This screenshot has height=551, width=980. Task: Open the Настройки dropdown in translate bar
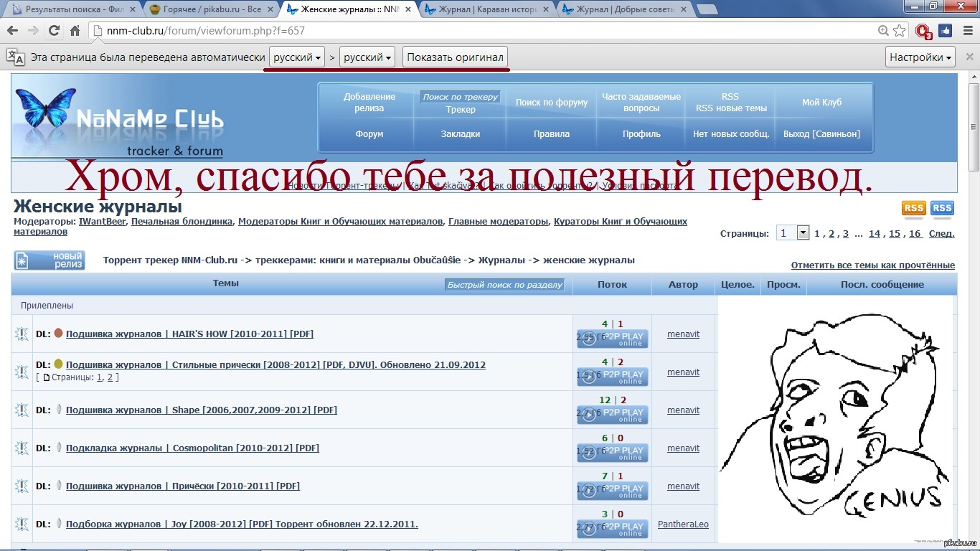coord(920,57)
